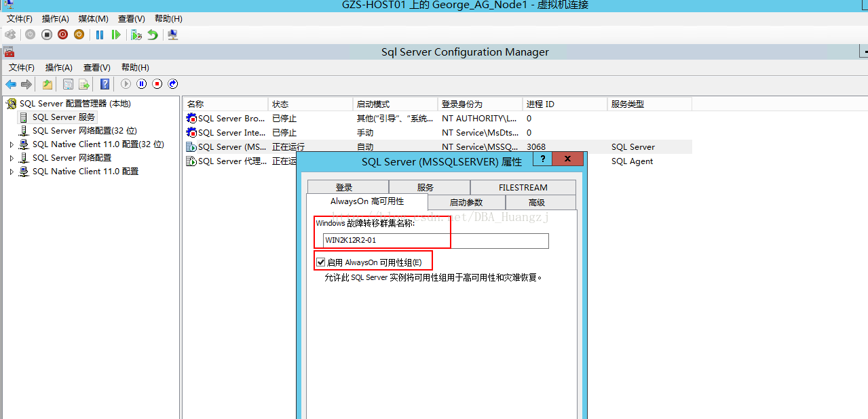This screenshot has height=419, width=868.
Task: Click the orange Save VM state icon
Action: pos(79,35)
